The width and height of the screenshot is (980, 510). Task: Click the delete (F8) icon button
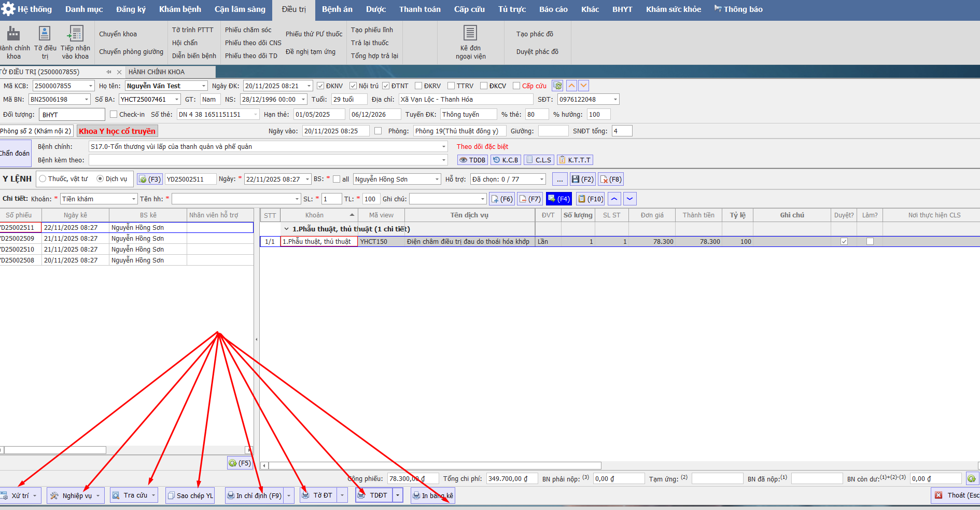coord(610,180)
